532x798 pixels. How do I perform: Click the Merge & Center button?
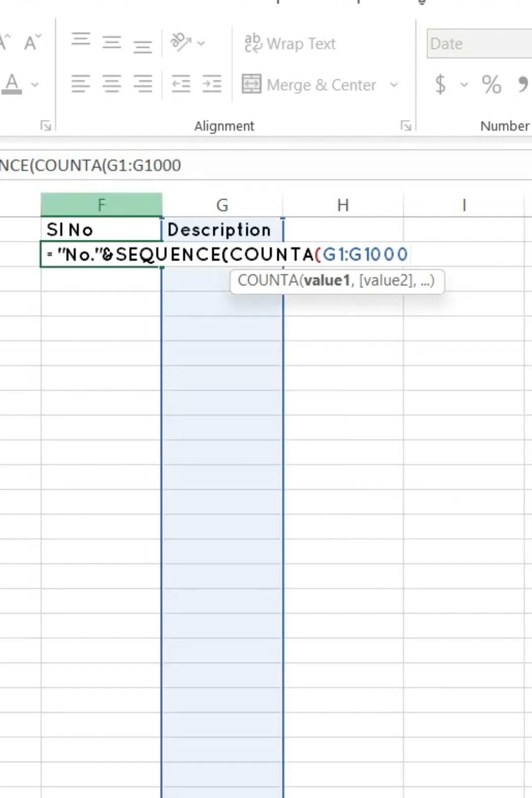tap(309, 85)
